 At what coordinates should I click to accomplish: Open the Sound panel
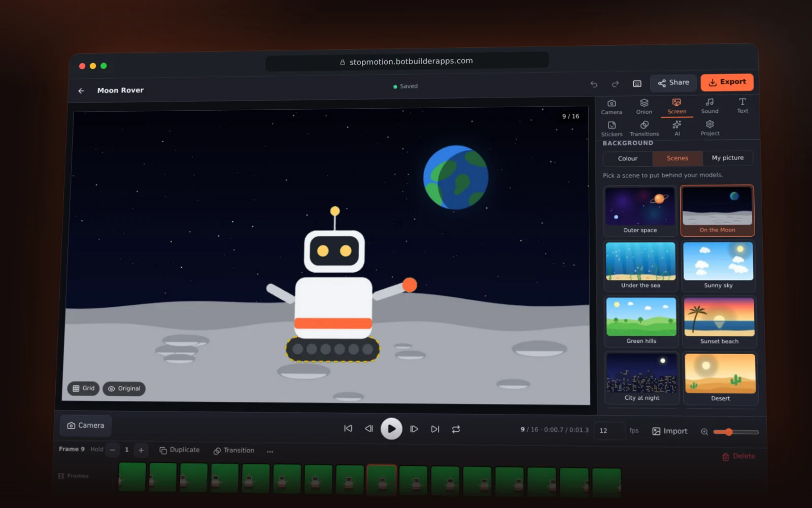709,106
